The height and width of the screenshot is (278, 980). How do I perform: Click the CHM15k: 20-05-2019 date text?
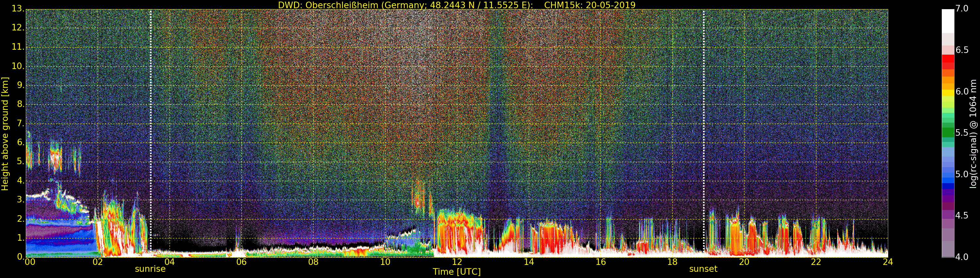590,5
